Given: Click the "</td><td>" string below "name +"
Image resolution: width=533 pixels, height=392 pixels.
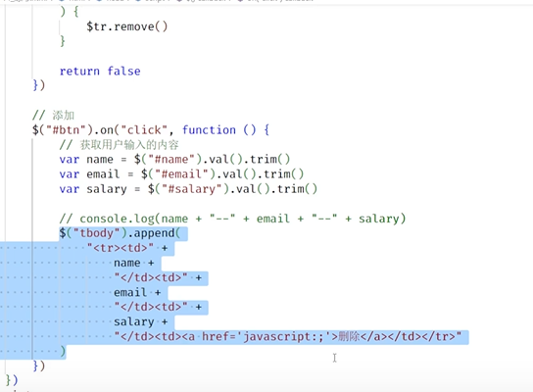Looking at the screenshot, I should point(151,277).
